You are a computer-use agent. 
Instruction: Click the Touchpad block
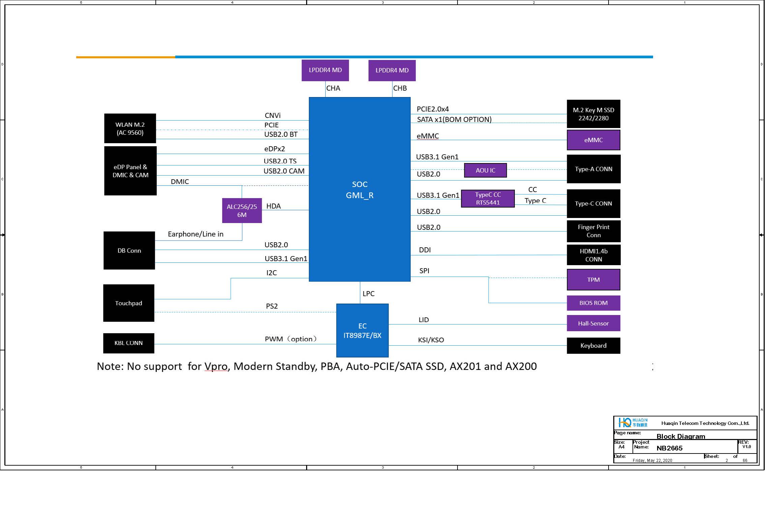pyautogui.click(x=128, y=303)
